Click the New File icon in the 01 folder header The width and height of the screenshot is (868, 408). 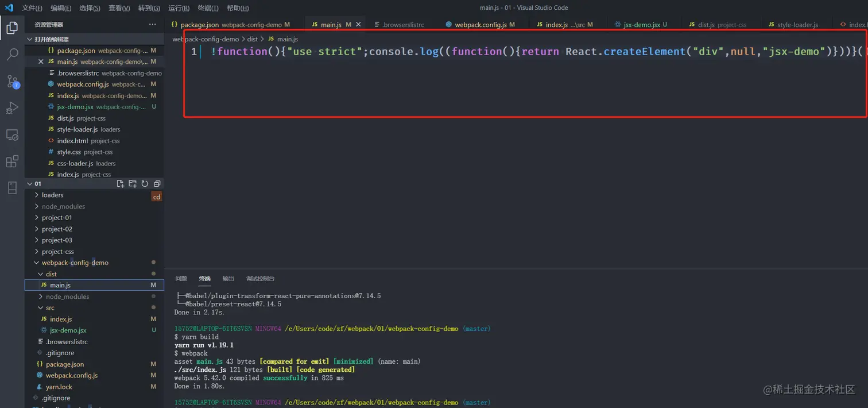tap(121, 184)
